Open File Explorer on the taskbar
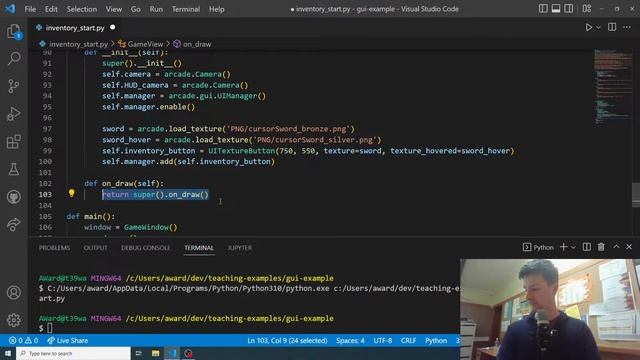Viewport: 640px width, 360px height. [156, 353]
